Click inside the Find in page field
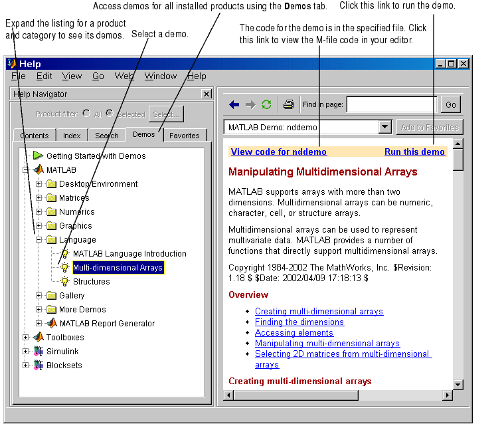This screenshot has height=432, width=504. 392,104
